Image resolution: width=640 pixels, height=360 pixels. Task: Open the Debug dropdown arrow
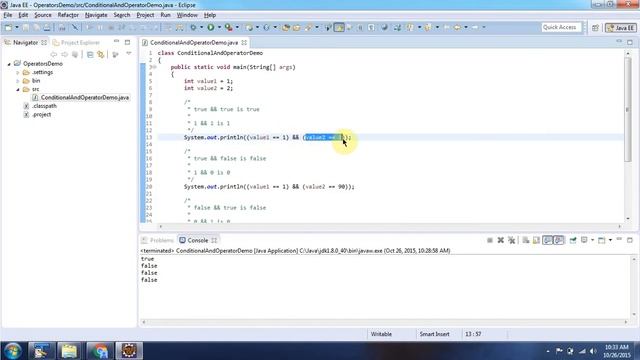tap(201, 27)
